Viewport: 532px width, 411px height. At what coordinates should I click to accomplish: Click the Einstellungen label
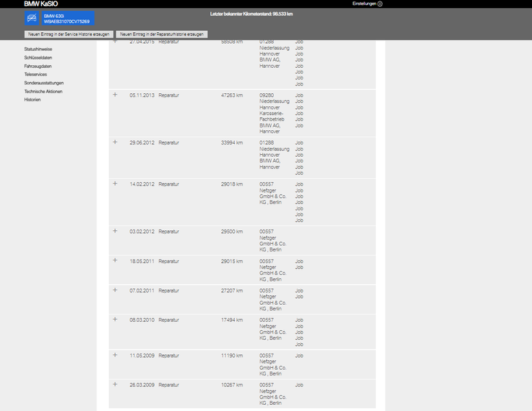point(364,3)
